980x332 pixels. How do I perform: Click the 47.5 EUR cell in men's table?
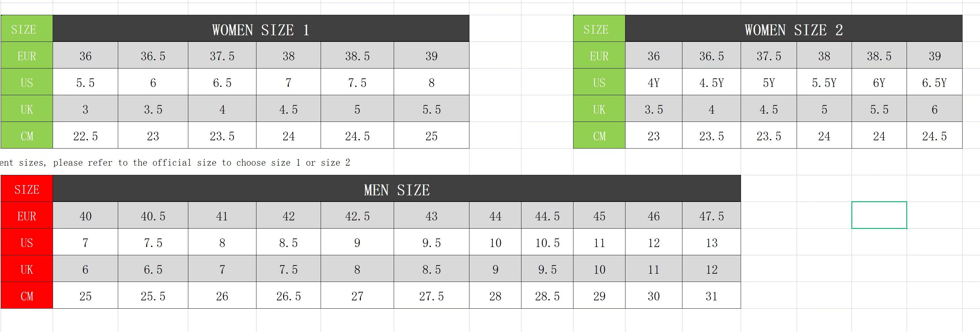[711, 215]
